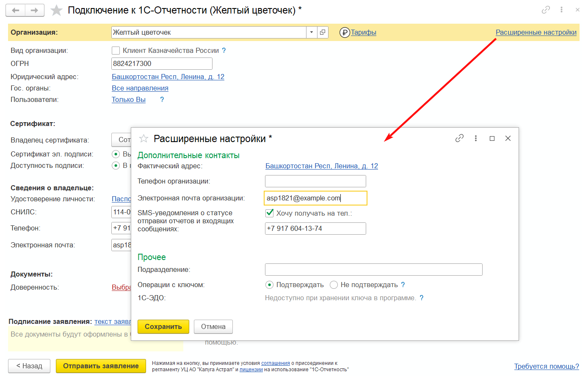Toggle Хочу получать на тел. checkbox
588x389 pixels.
(x=270, y=213)
